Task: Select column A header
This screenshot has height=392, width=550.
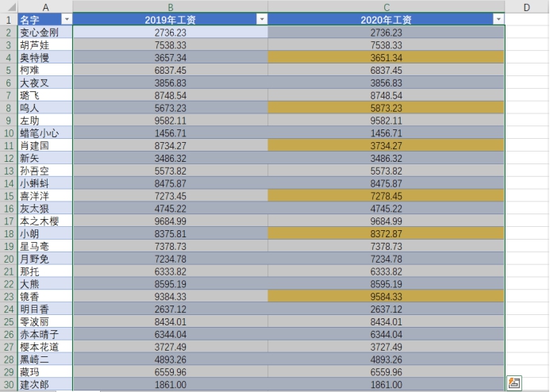Action: [45, 7]
